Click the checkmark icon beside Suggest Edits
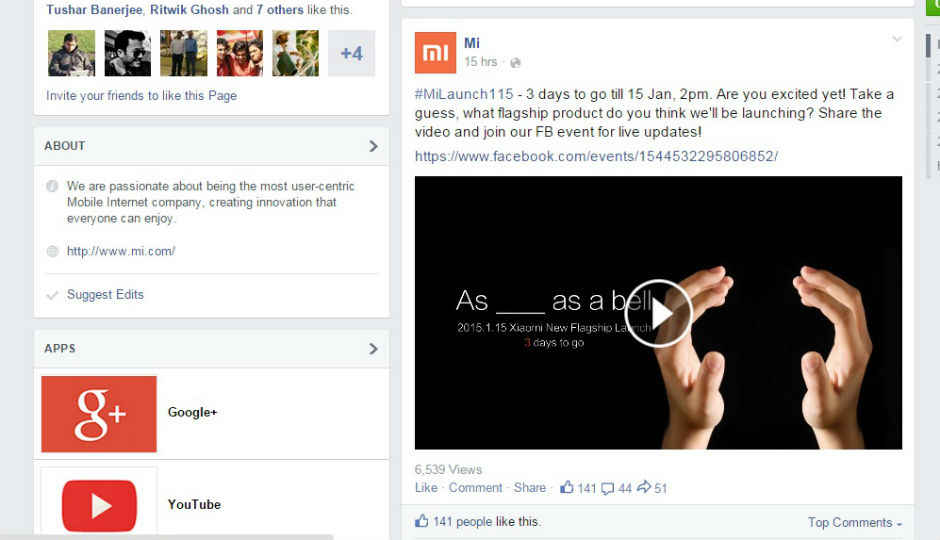 pos(52,295)
